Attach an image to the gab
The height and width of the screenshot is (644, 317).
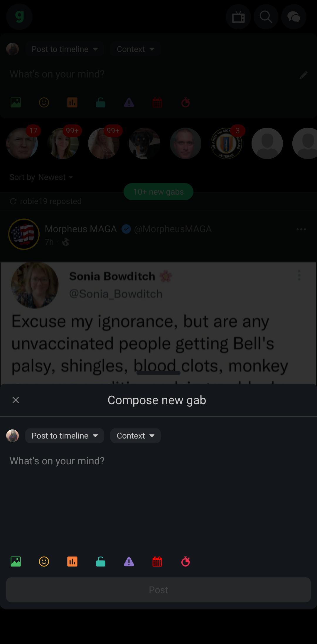tap(16, 561)
